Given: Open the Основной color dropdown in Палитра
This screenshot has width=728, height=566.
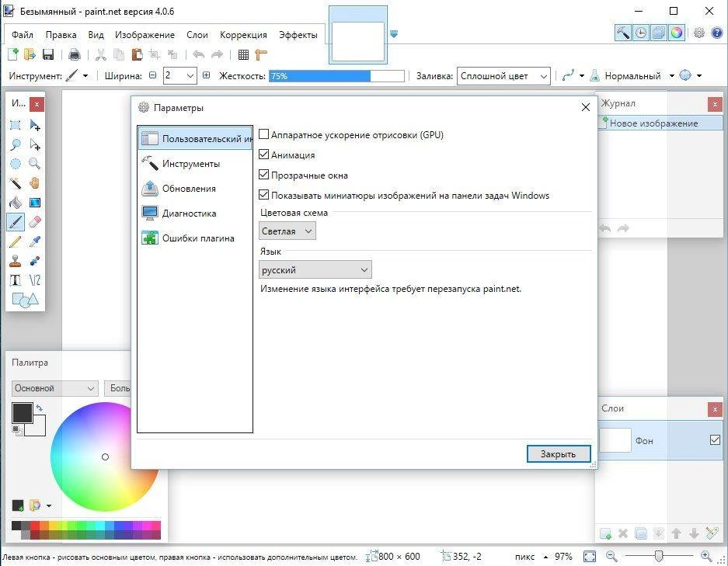Looking at the screenshot, I should [x=55, y=388].
